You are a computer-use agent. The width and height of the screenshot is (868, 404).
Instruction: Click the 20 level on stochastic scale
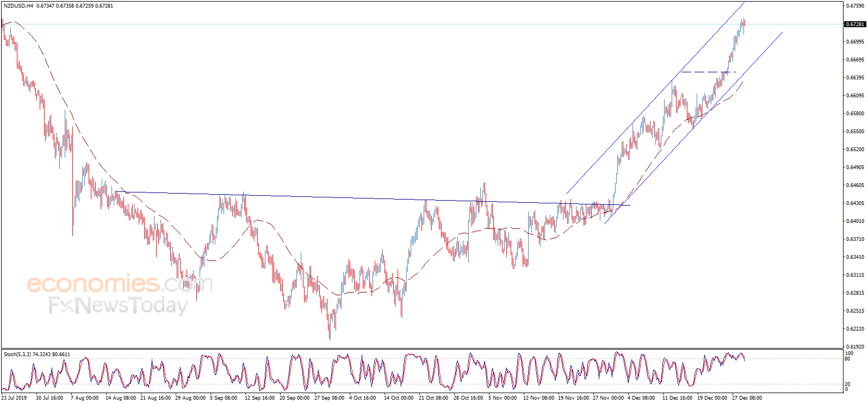tap(847, 384)
